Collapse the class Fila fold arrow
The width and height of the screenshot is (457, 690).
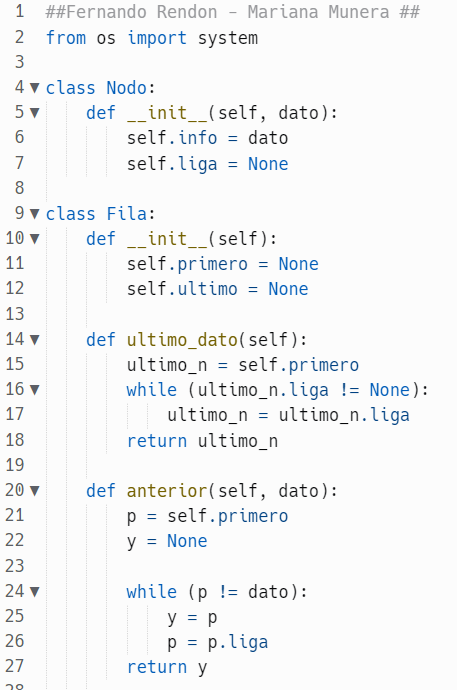tap(35, 214)
